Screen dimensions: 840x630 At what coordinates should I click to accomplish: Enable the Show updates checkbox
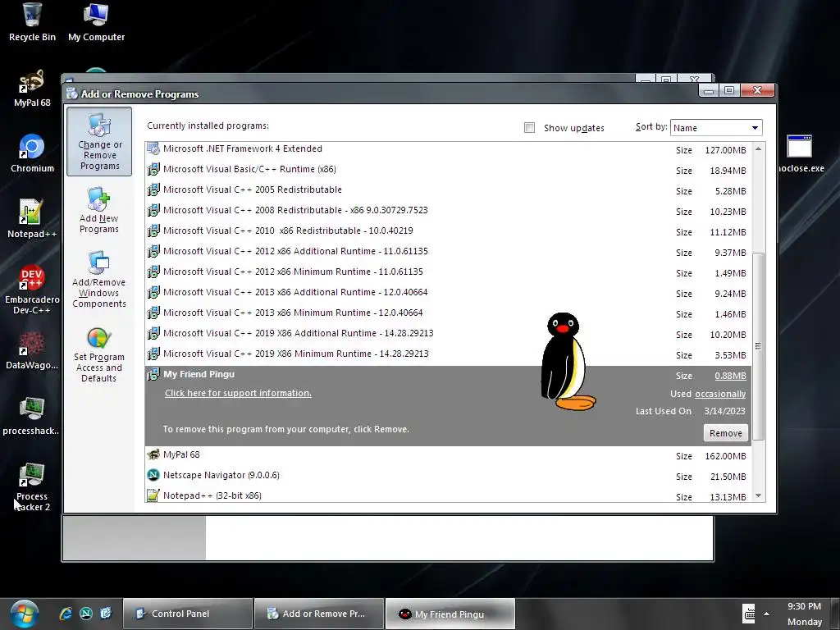pos(529,127)
